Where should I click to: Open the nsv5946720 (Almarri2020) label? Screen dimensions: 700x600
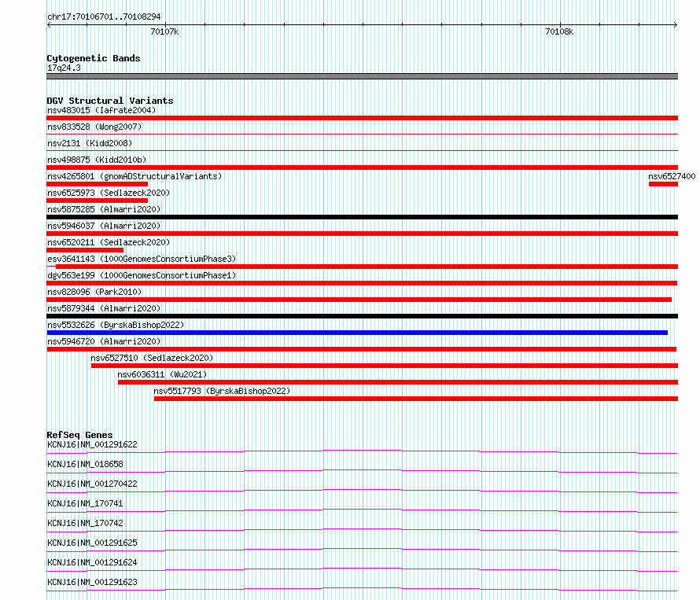click(104, 341)
